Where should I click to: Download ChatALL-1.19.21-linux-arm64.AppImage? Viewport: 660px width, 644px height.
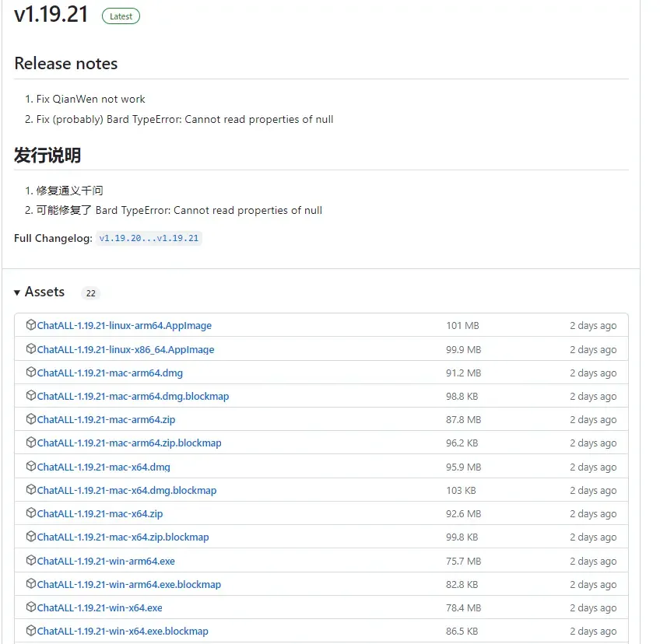pyautogui.click(x=125, y=326)
